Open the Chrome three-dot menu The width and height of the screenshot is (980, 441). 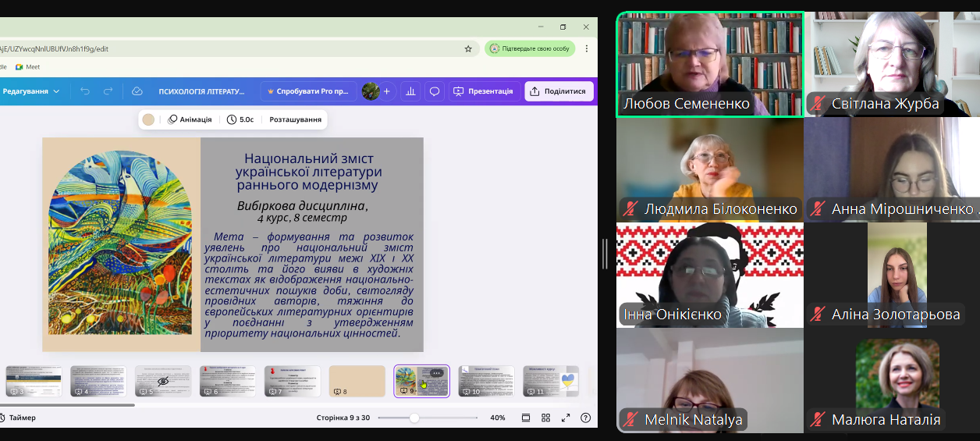[x=586, y=48]
